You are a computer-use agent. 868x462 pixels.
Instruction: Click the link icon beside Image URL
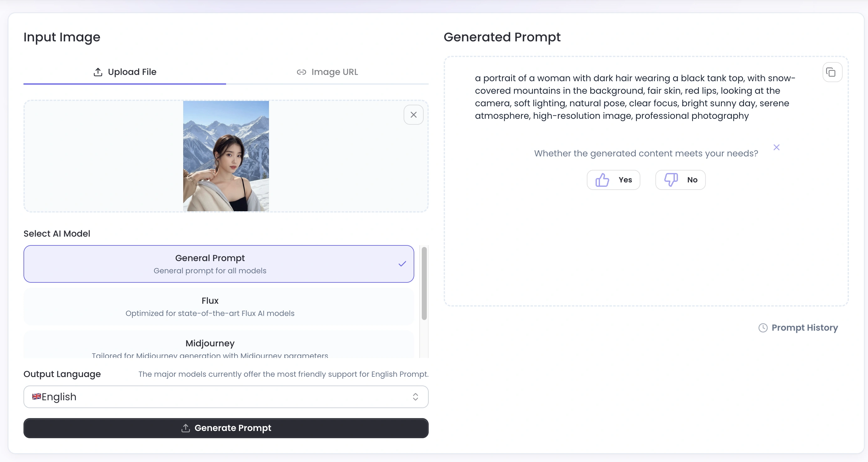(301, 72)
